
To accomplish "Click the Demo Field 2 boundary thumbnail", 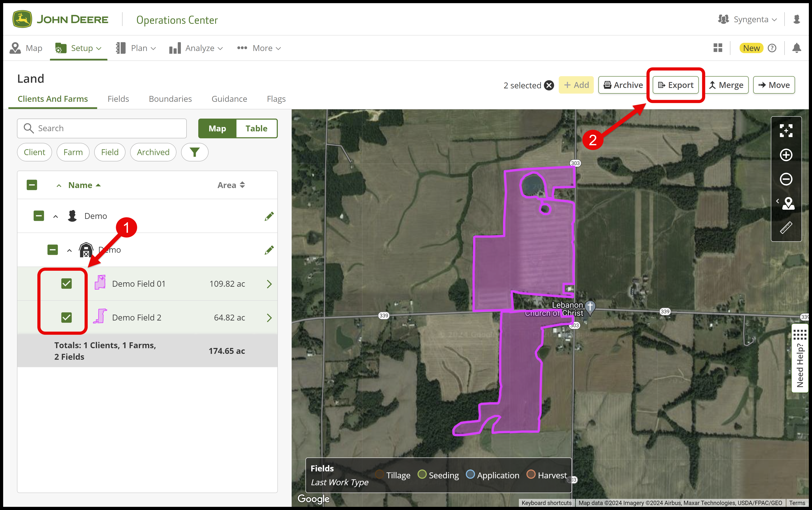I will click(x=100, y=316).
